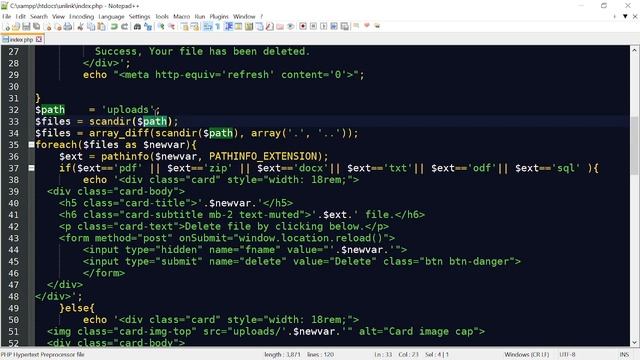This screenshot has height=360, width=640.
Task: Toggle the Word wrap toolbar icon
Action: (208, 27)
